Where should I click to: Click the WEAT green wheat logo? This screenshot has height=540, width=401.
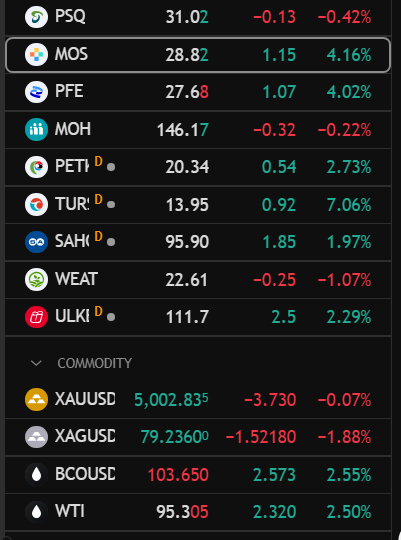tap(36, 279)
